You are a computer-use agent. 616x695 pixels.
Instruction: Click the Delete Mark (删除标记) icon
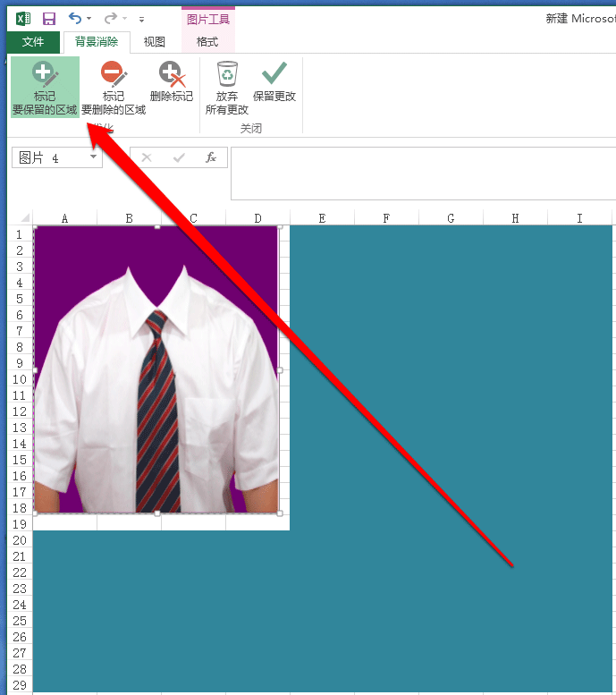click(172, 81)
